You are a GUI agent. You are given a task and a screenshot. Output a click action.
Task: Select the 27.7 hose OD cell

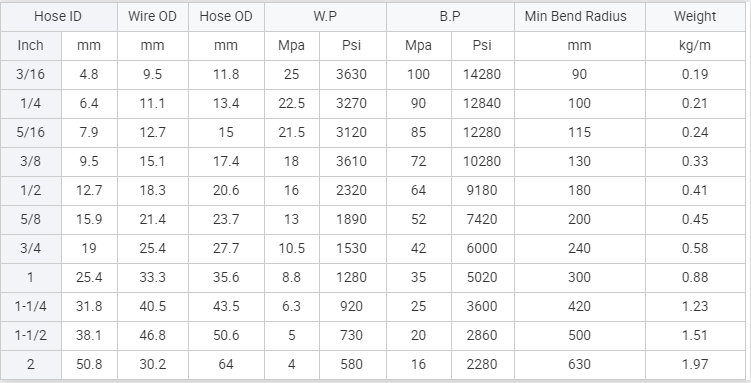226,248
